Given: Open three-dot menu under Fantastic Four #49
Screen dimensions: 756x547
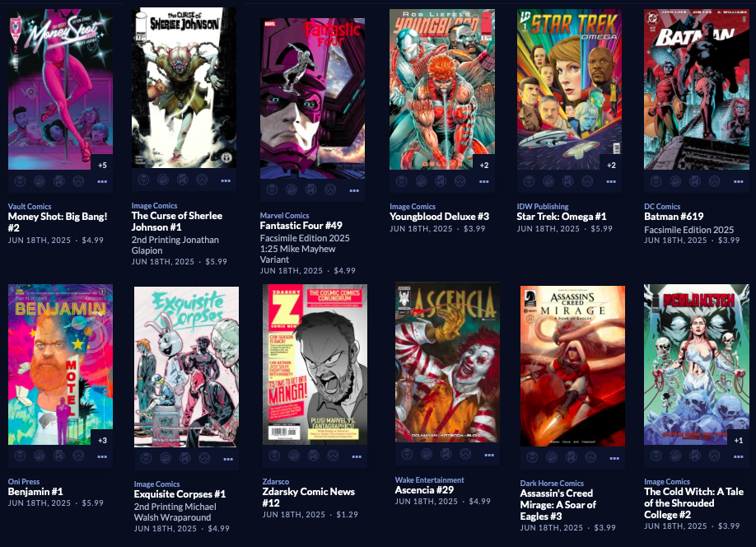Looking at the screenshot, I should pyautogui.click(x=354, y=190).
